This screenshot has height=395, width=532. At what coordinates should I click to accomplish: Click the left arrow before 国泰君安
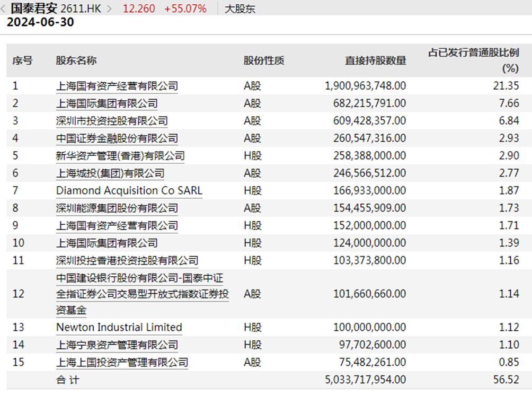[x=4, y=8]
